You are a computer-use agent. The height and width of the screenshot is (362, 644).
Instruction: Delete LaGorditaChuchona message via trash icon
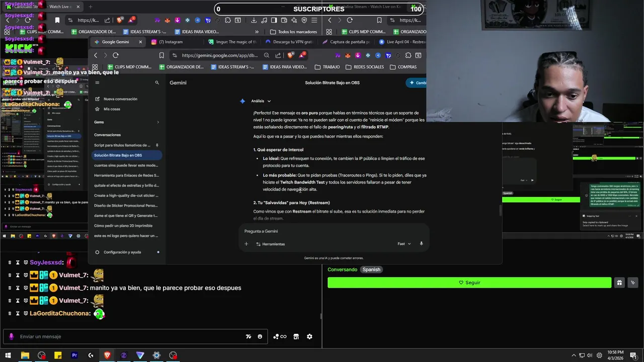10,313
